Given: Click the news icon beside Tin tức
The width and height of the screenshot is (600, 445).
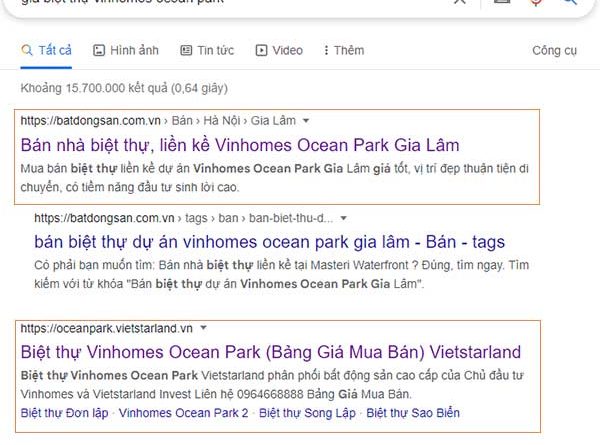Looking at the screenshot, I should click(x=186, y=50).
